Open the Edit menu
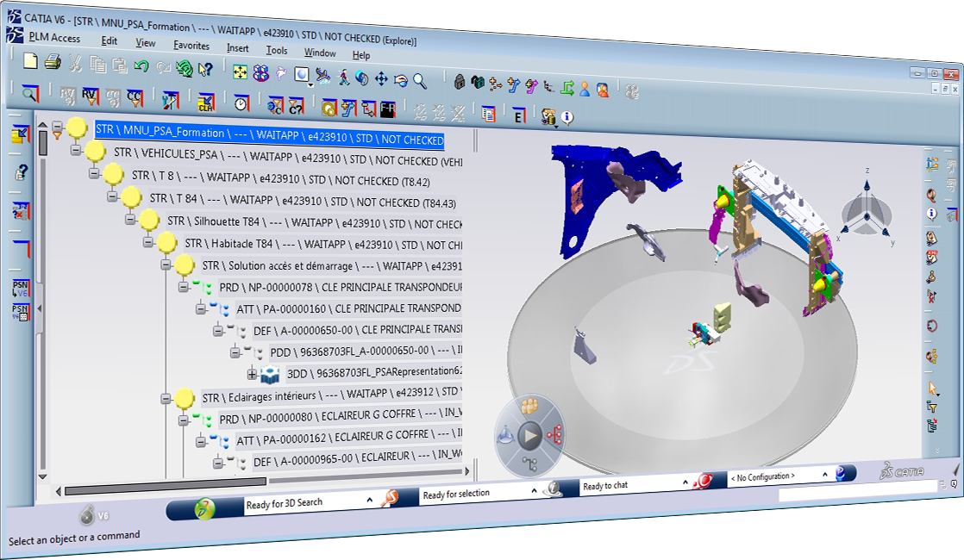 109,40
